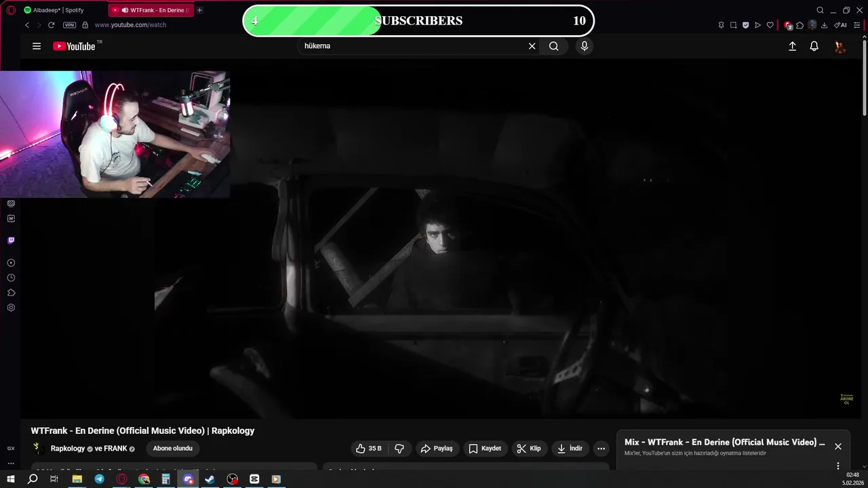Open extensions cube in Opera sidebar
This screenshot has height=488, width=868.
tap(11, 293)
